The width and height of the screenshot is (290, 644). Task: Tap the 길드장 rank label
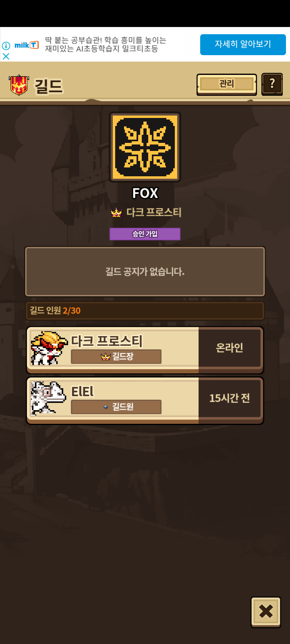pos(116,357)
